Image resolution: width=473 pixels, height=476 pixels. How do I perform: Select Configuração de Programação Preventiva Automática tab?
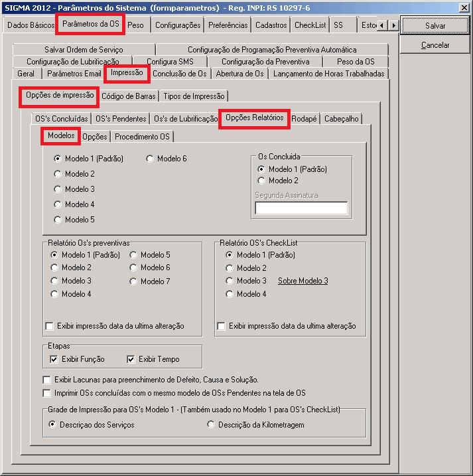272,50
